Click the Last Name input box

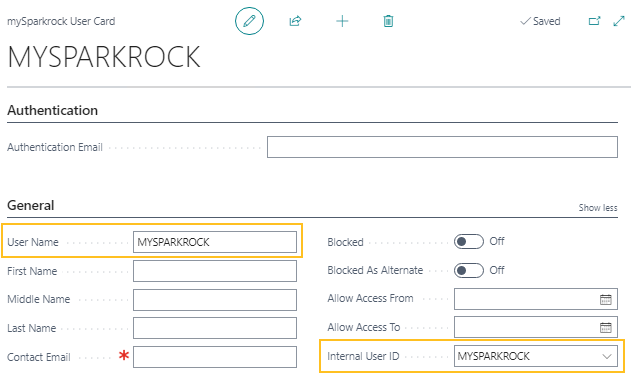coord(215,328)
